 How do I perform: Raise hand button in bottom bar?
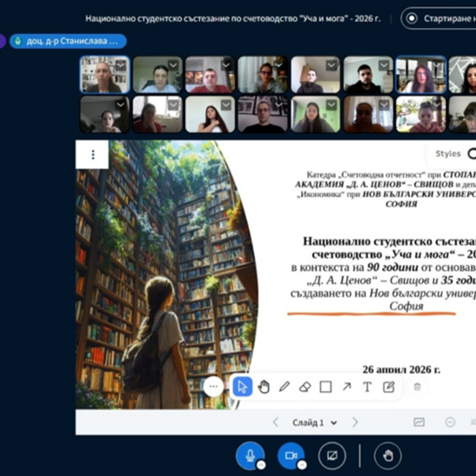point(388,456)
